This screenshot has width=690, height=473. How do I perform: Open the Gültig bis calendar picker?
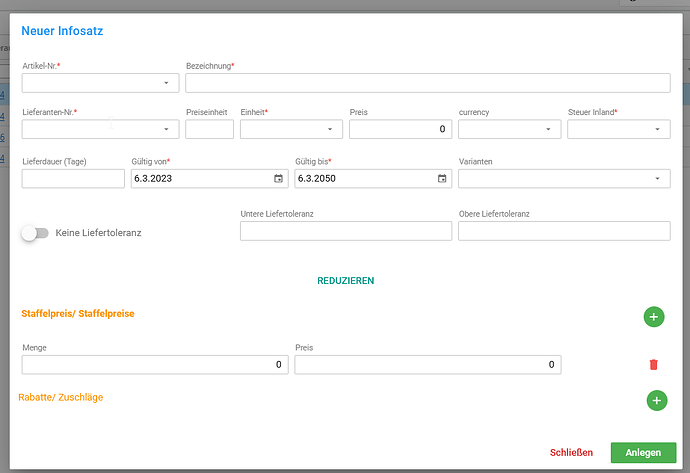pyautogui.click(x=442, y=179)
